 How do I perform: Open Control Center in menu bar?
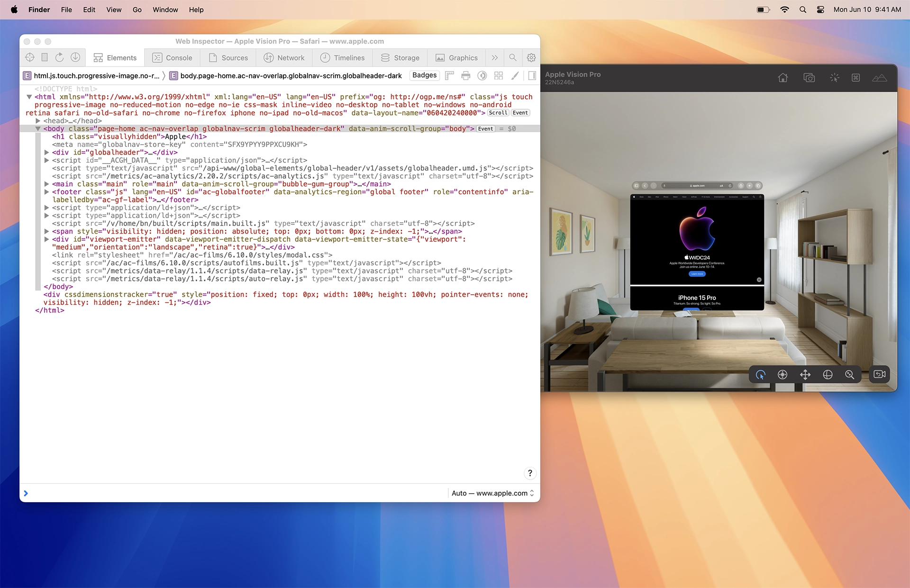click(x=820, y=9)
